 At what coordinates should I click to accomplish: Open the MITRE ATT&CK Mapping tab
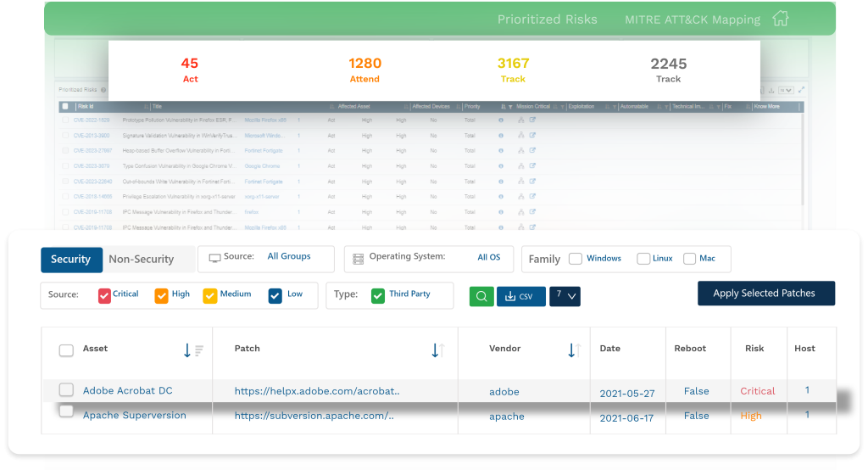(692, 20)
